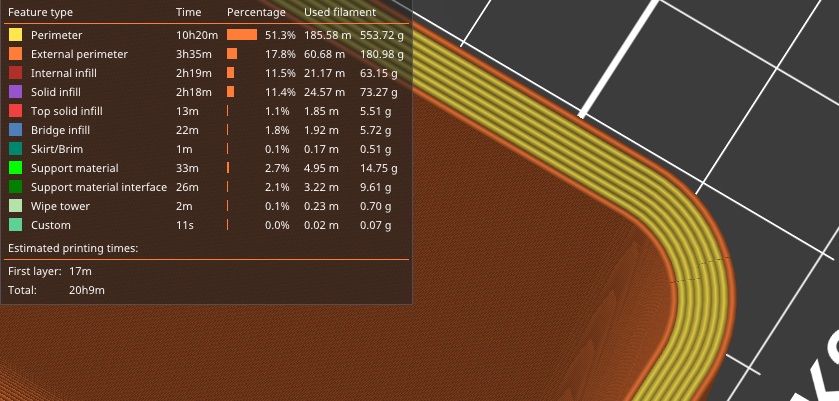Toggle Skirt/Brim teal swatch
This screenshot has width=839, height=401.
tap(16, 149)
